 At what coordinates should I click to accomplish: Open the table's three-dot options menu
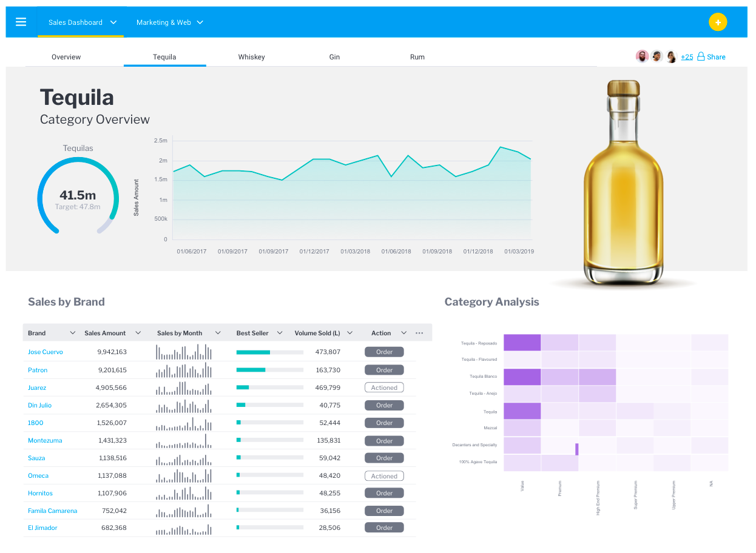click(419, 333)
